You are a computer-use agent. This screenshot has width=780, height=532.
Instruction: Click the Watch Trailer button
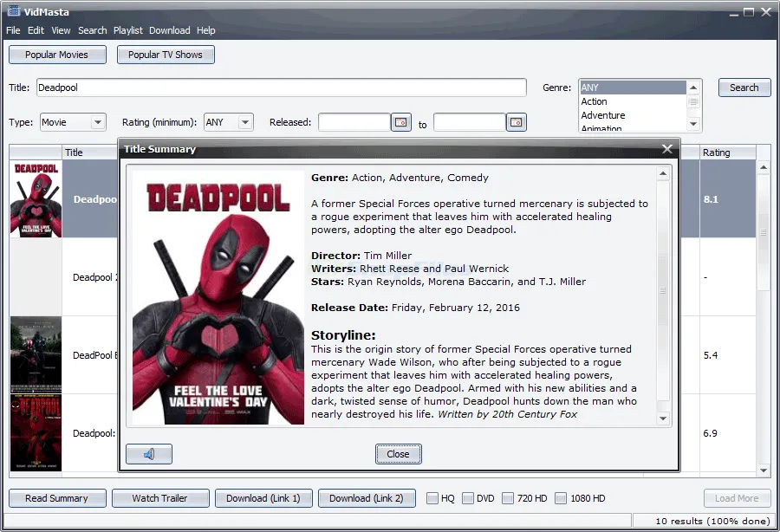pos(160,498)
